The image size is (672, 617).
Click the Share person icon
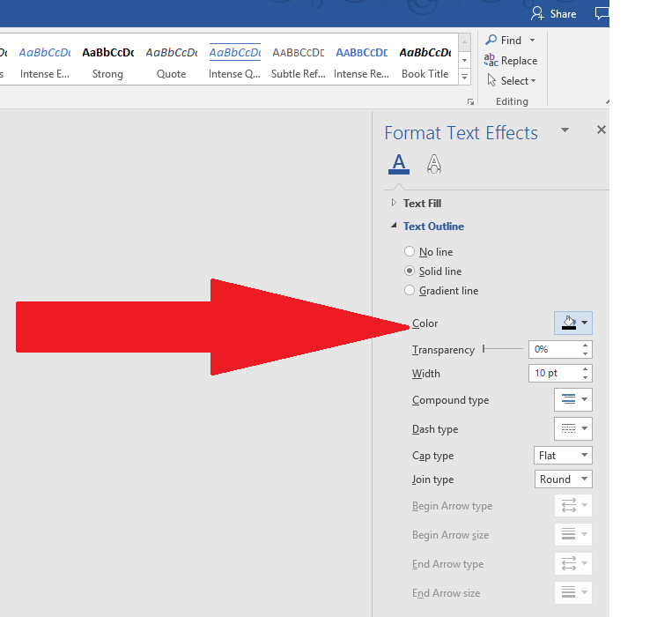click(x=537, y=14)
